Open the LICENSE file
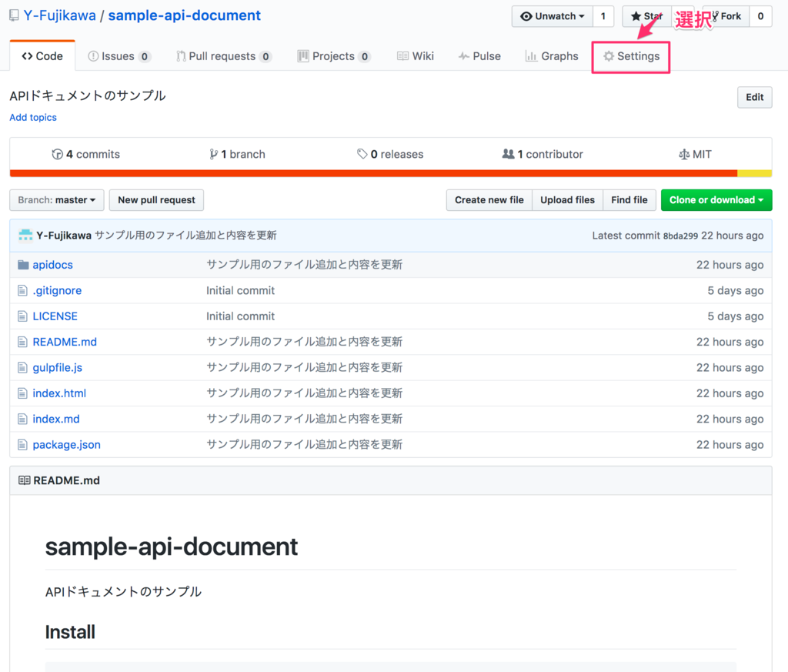788x672 pixels. 55,316
